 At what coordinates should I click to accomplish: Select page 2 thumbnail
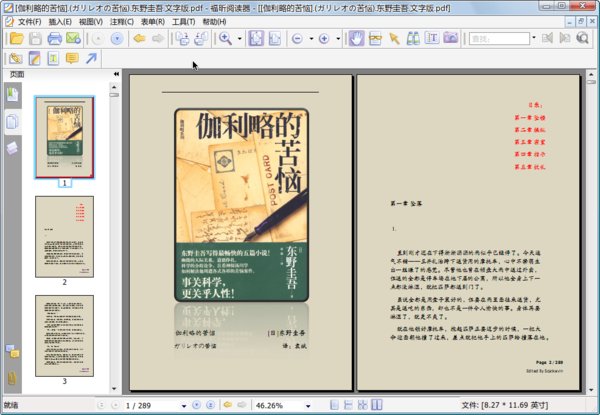(x=64, y=234)
